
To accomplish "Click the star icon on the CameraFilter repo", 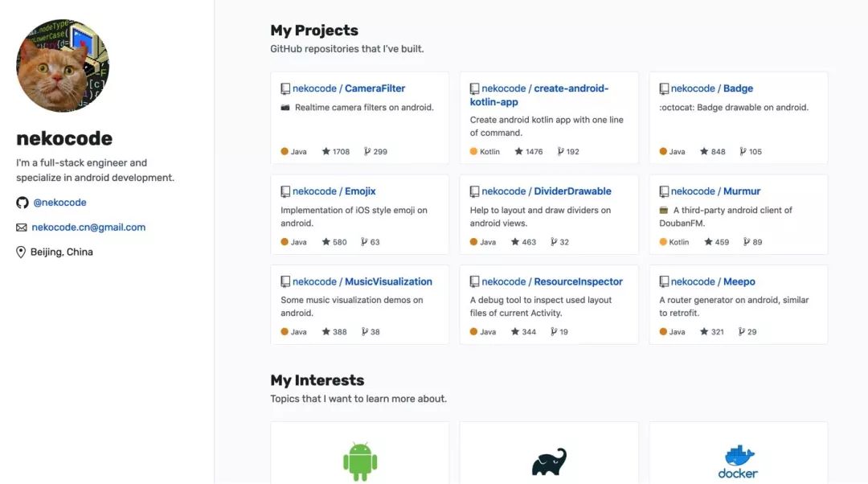I will pyautogui.click(x=325, y=151).
